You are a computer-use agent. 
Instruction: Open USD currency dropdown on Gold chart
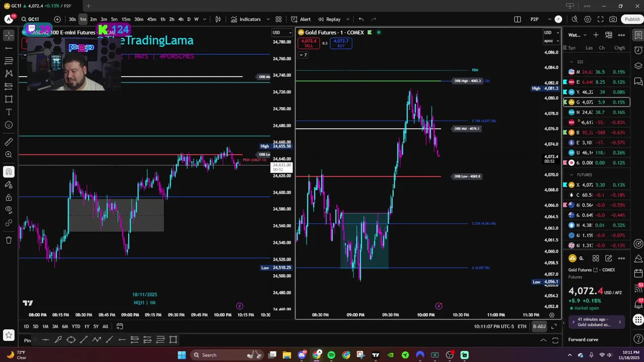coord(551,33)
